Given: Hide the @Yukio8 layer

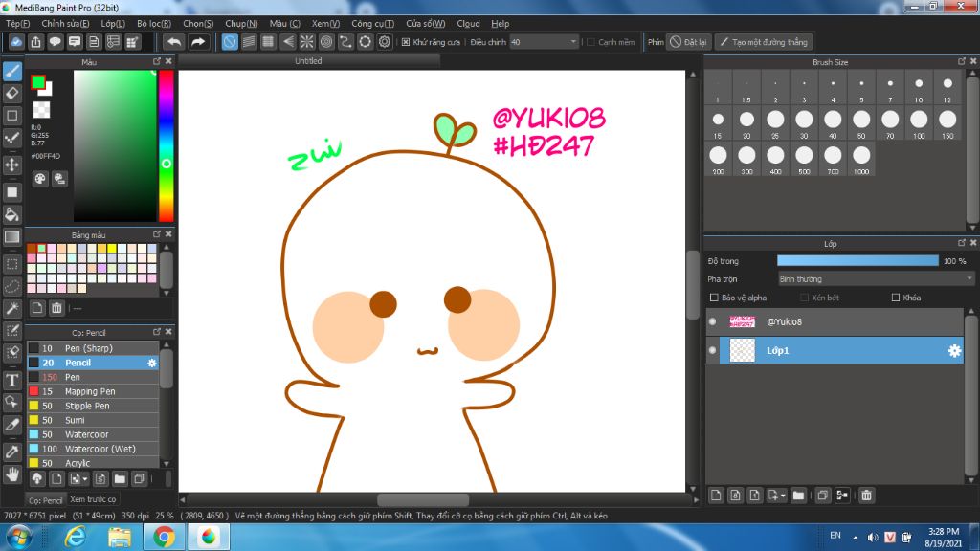Looking at the screenshot, I should point(712,321).
